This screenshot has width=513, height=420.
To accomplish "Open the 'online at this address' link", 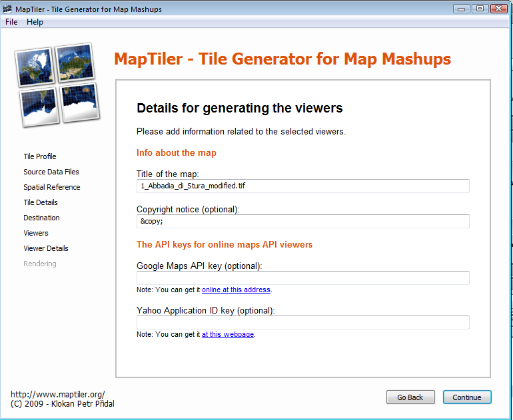I will click(x=237, y=290).
